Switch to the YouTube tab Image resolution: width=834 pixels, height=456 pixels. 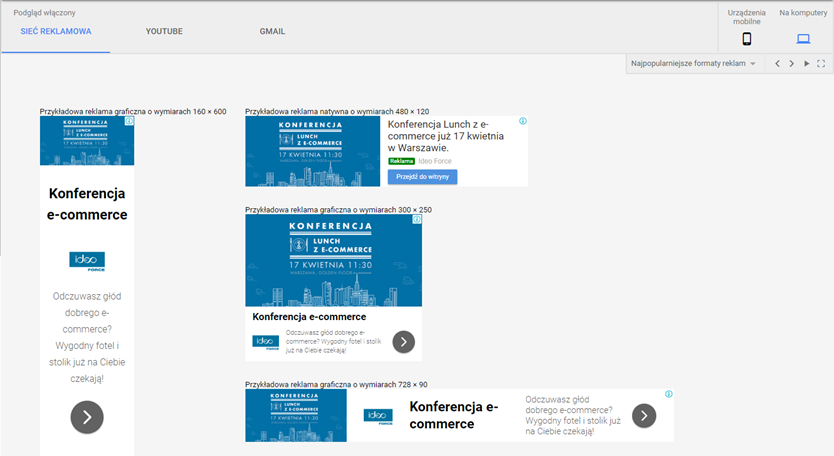coord(164,32)
